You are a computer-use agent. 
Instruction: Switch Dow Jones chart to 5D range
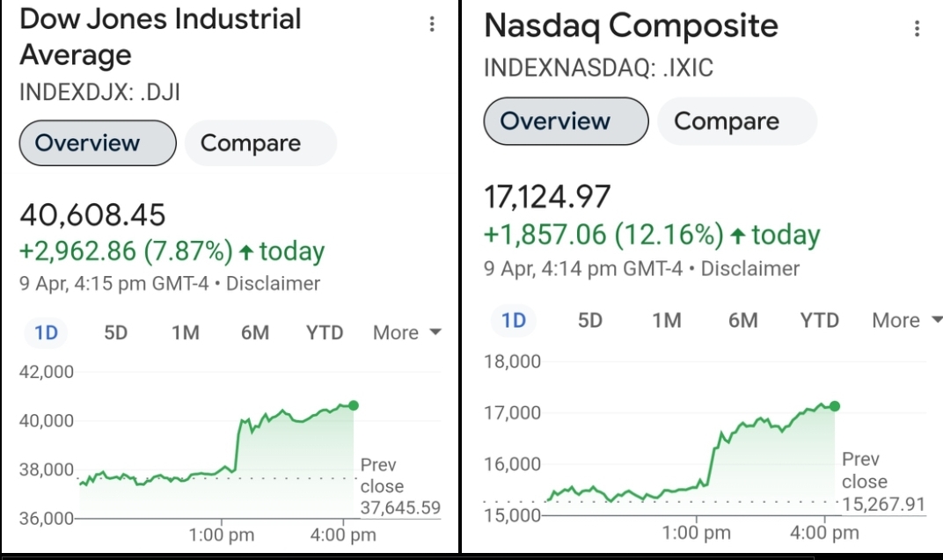116,332
